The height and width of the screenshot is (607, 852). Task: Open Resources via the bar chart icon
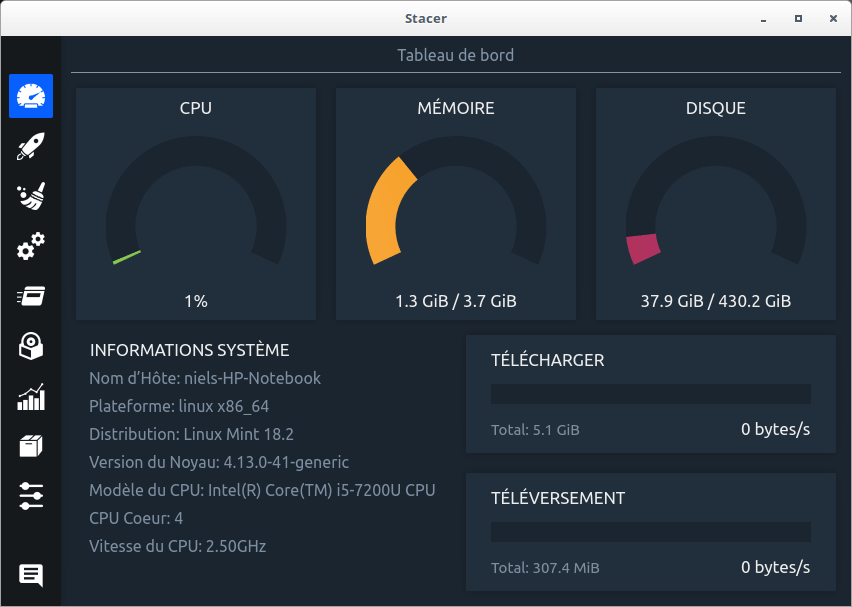coord(31,397)
